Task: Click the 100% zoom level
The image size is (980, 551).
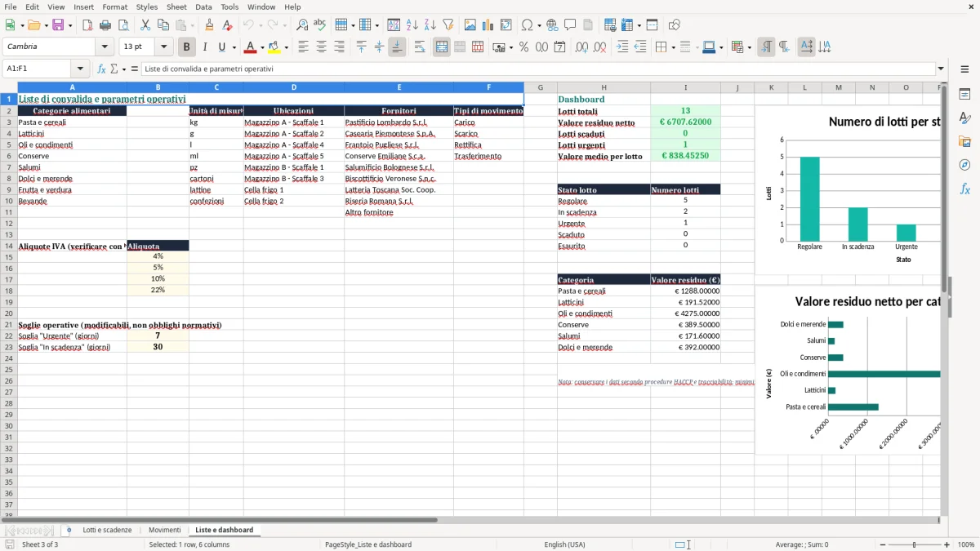Action: (966, 544)
